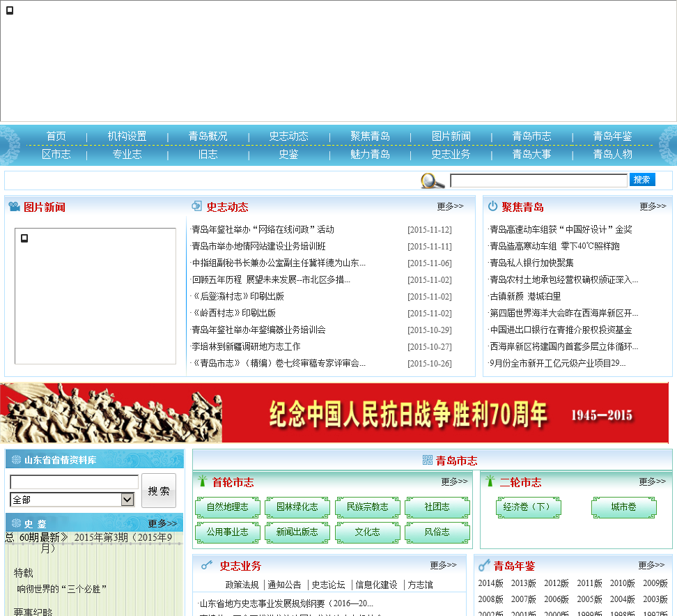Image resolution: width=677 pixels, height=616 pixels.
Task: Click 更多>> in 首轮市志 section
Action: 454,482
